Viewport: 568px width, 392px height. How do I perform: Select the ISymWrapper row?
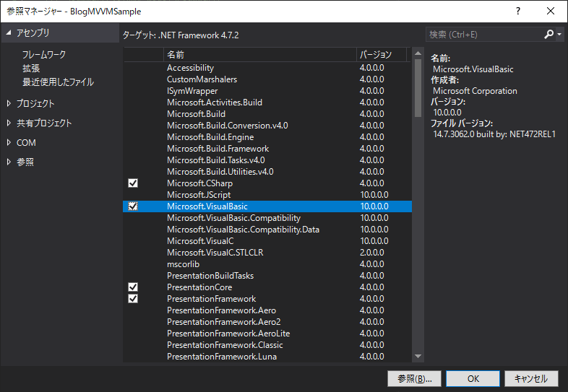click(267, 91)
